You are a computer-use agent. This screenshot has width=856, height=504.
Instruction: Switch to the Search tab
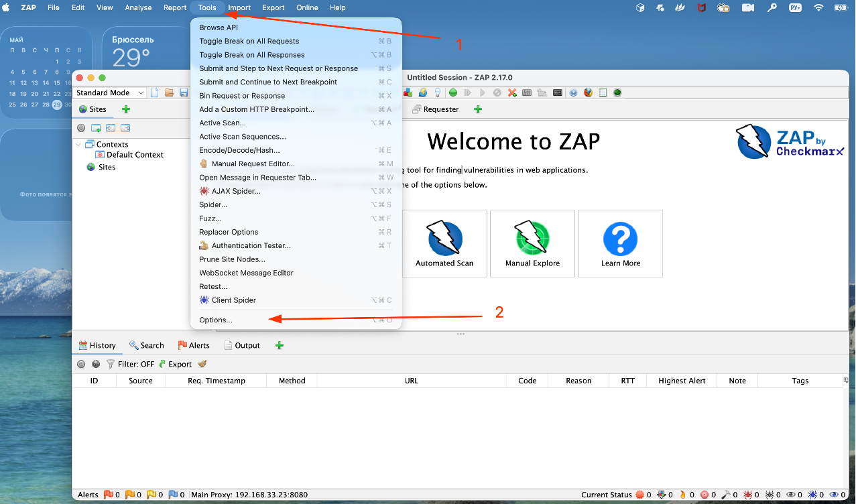click(147, 345)
